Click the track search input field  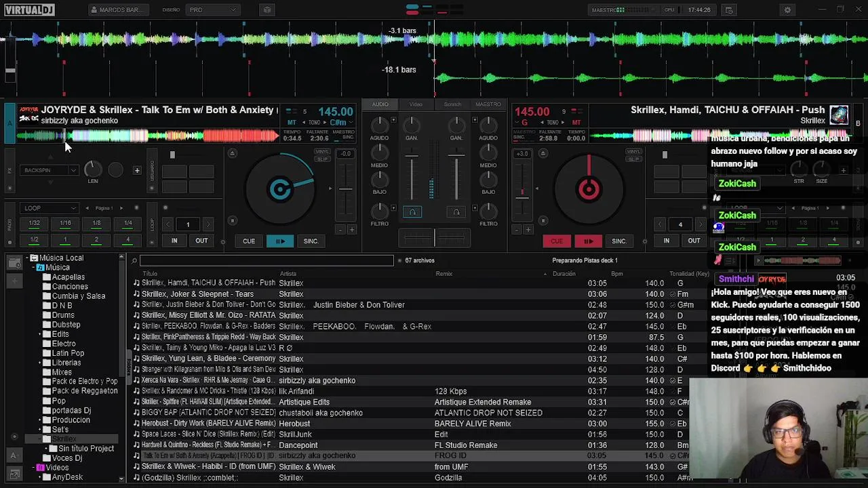tap(267, 261)
